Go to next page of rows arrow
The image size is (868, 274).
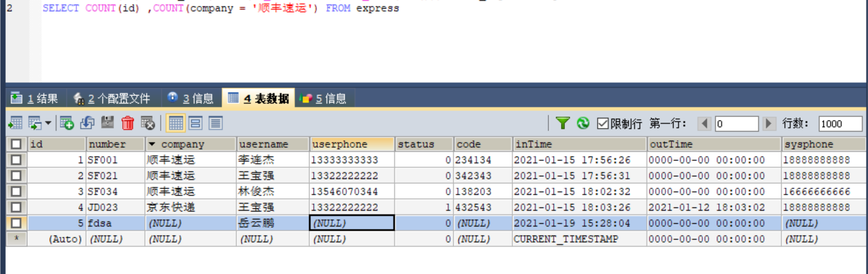point(769,124)
